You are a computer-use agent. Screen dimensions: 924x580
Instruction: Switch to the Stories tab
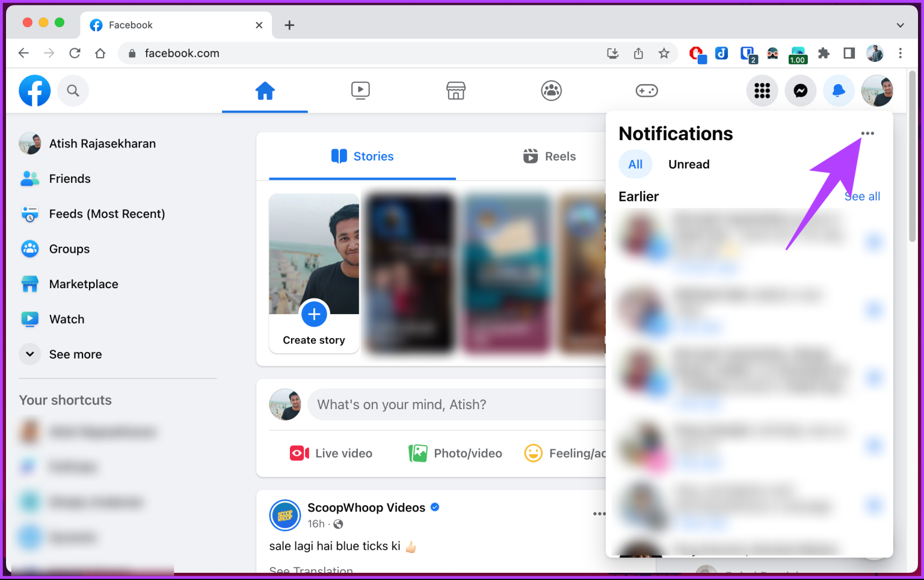362,156
